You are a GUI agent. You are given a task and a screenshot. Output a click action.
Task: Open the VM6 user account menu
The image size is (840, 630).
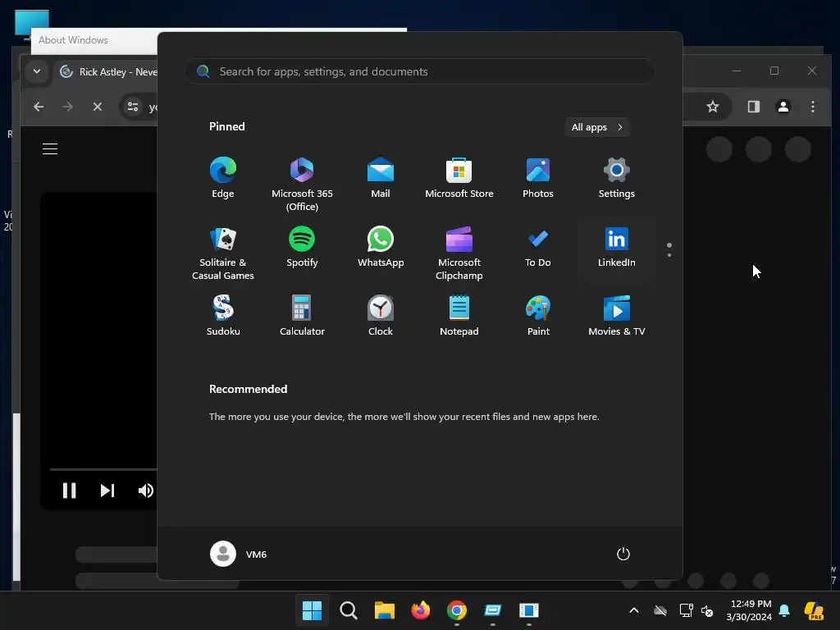click(x=239, y=554)
